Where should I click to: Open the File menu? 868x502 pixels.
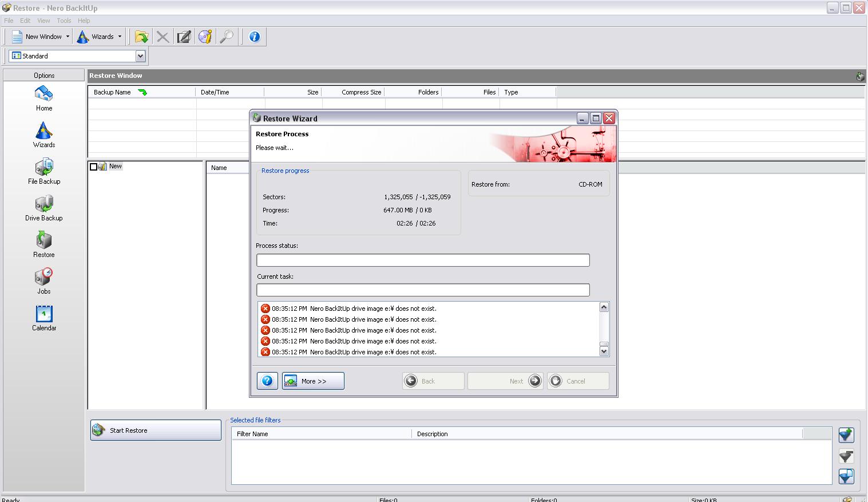[9, 21]
